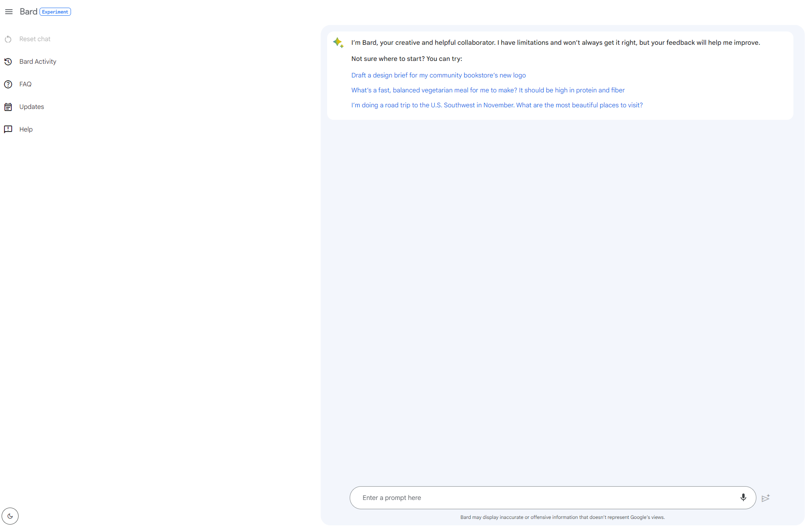This screenshot has width=812, height=529.
Task: Open the FAQ menu item
Action: tap(25, 84)
